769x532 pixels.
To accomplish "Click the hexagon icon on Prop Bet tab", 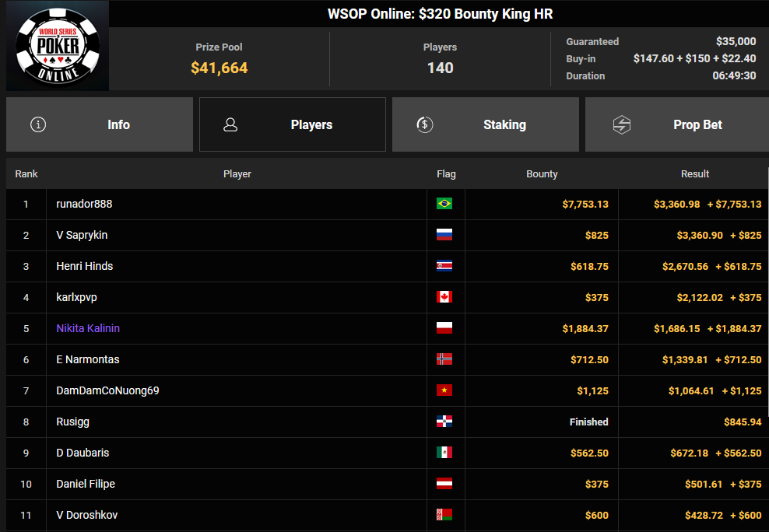I will tap(621, 124).
